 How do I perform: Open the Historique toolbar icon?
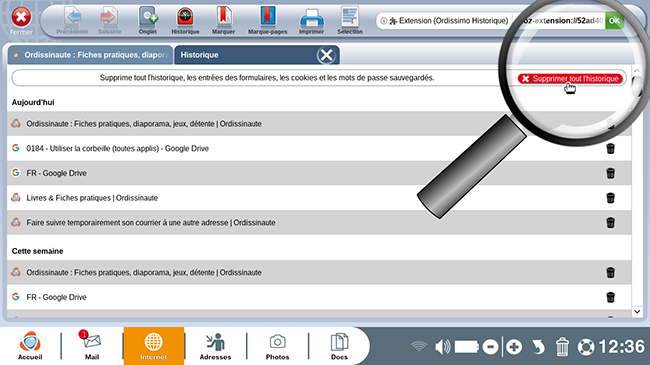185,20
